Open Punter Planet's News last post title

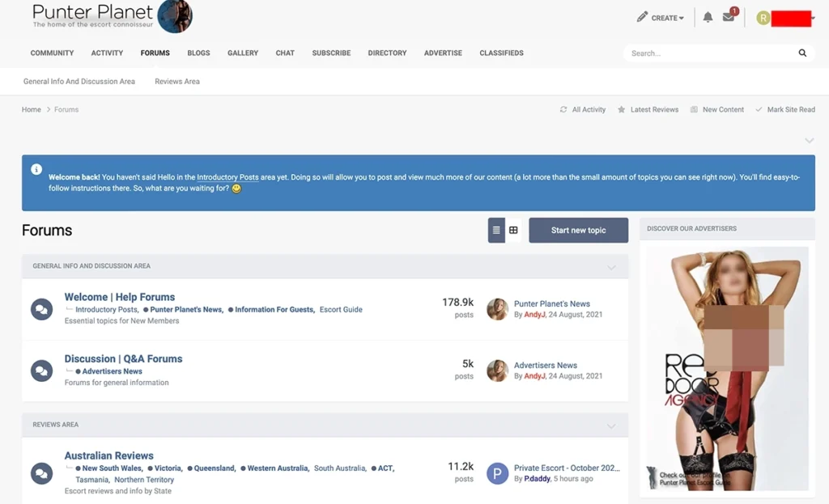(x=552, y=303)
